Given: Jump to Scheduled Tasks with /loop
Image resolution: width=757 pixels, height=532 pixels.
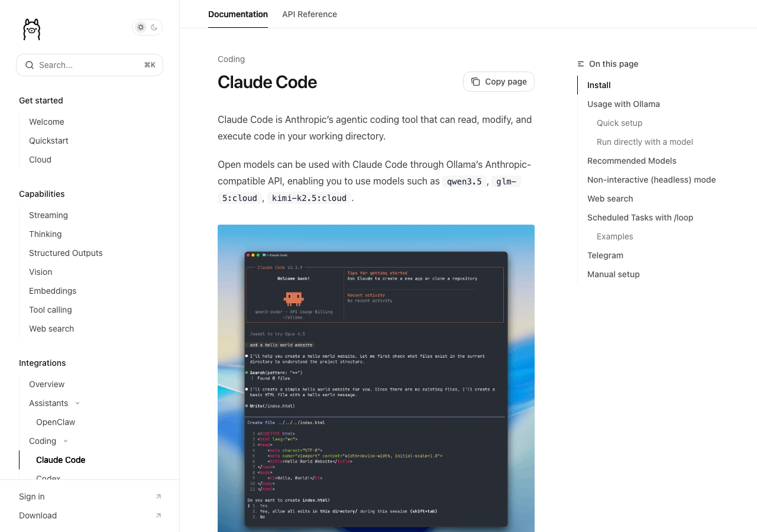Looking at the screenshot, I should [x=640, y=218].
